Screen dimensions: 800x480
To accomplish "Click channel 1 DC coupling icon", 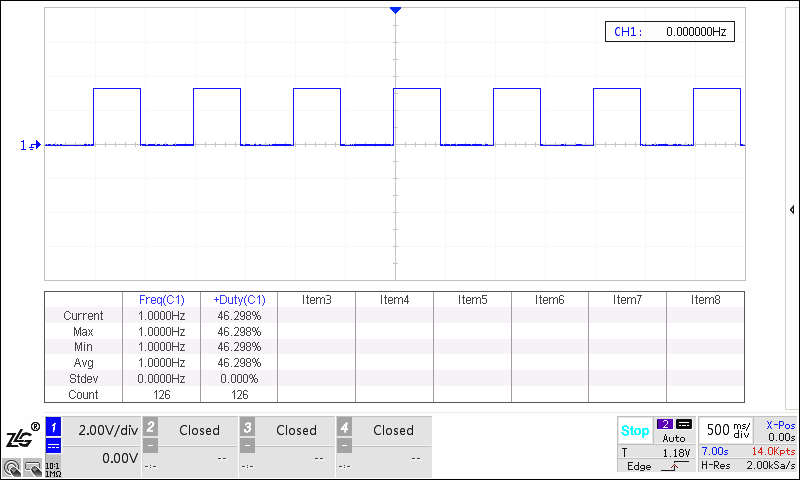I will click(x=54, y=446).
